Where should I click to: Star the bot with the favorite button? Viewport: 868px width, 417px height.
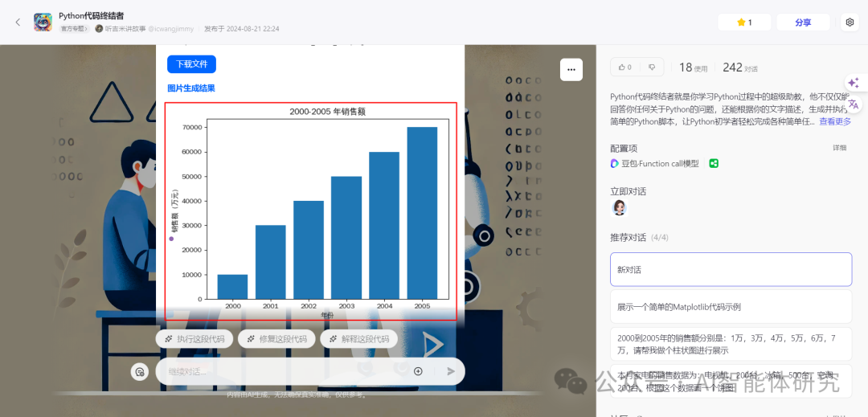point(744,22)
